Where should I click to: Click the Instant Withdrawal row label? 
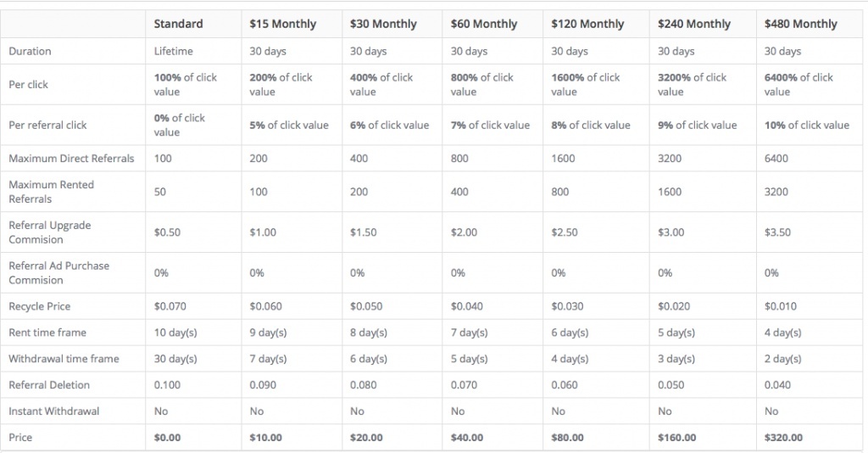(x=53, y=411)
